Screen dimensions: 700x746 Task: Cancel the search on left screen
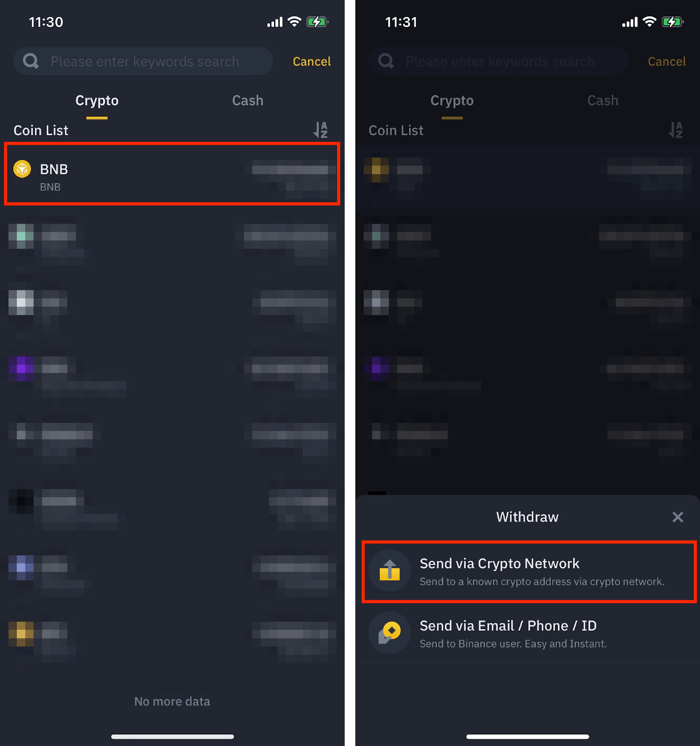tap(312, 62)
